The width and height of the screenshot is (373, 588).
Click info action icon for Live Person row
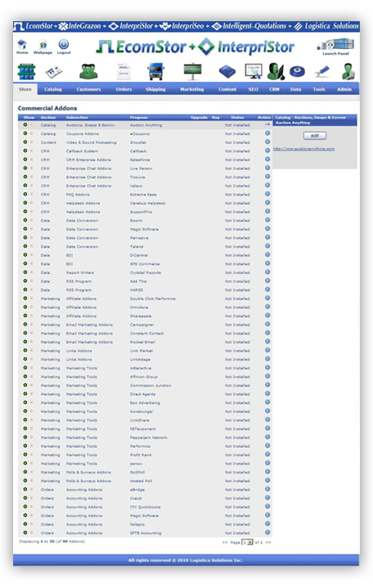click(x=267, y=168)
